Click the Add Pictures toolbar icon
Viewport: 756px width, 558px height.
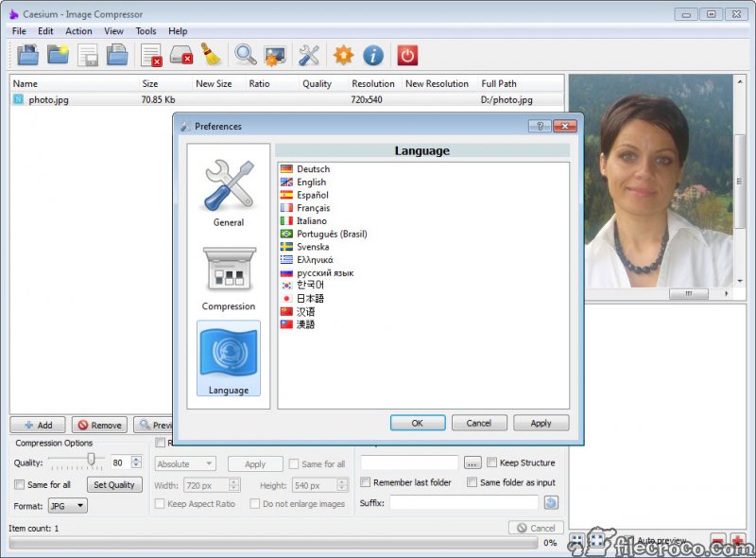pos(28,55)
